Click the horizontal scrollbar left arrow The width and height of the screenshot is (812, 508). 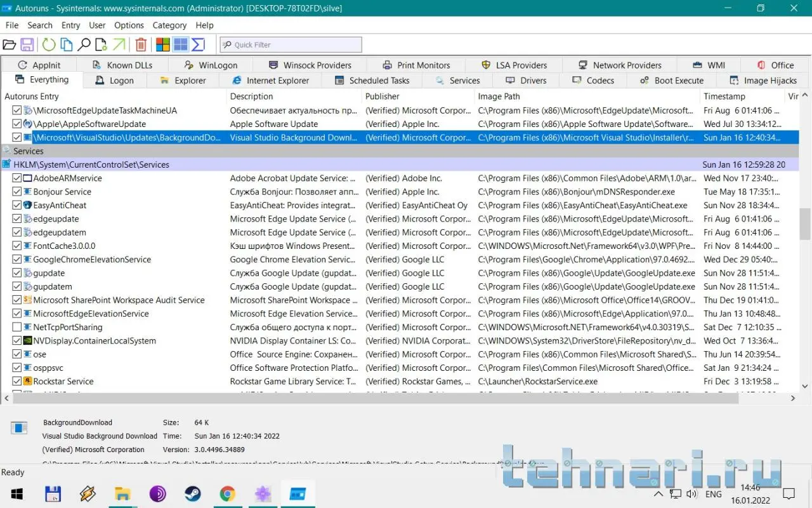tap(6, 398)
